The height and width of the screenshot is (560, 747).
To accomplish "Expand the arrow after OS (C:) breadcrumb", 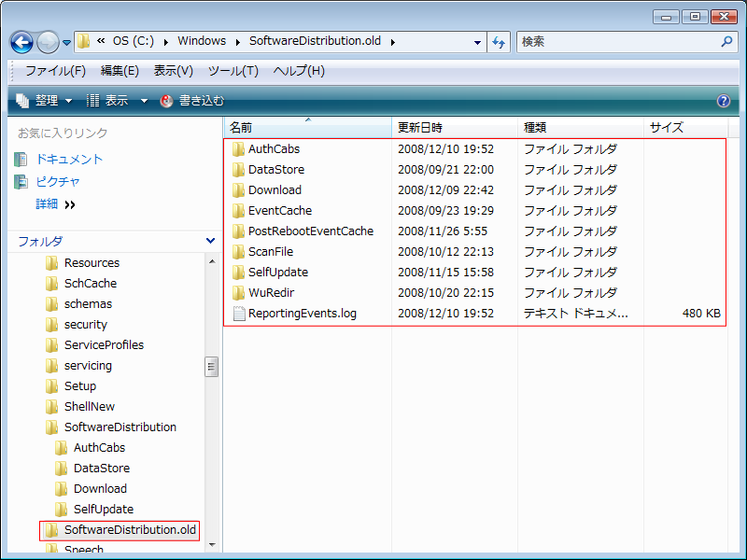I will 165,42.
